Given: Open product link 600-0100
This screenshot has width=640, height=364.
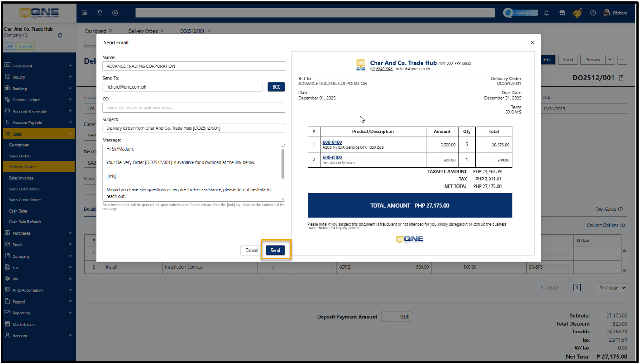Looking at the screenshot, I should click(x=332, y=142).
